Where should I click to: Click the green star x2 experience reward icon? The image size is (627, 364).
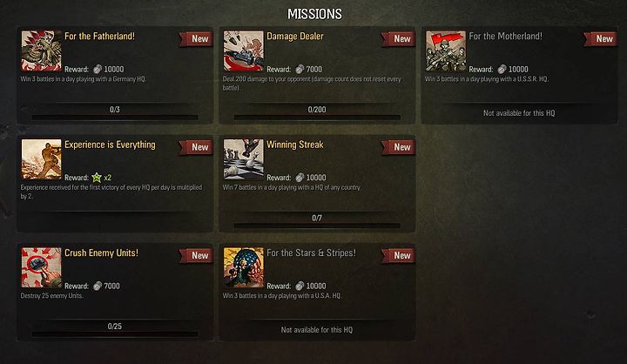(97, 177)
